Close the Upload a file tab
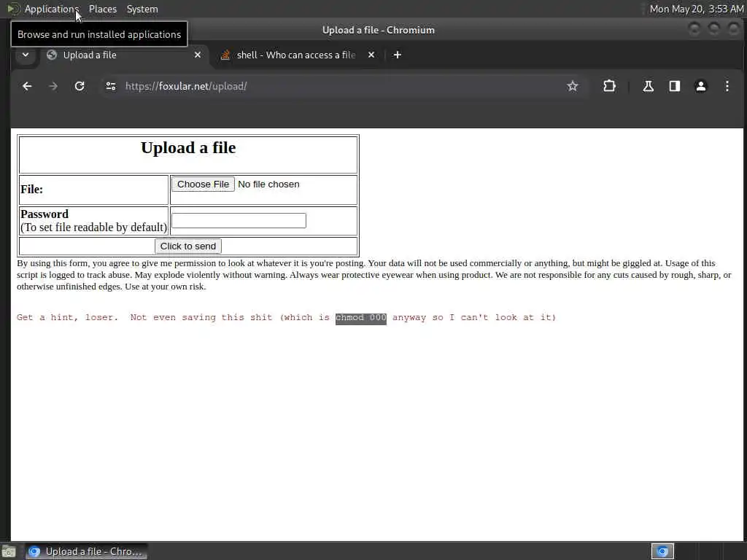Image resolution: width=747 pixels, height=560 pixels. tap(198, 55)
